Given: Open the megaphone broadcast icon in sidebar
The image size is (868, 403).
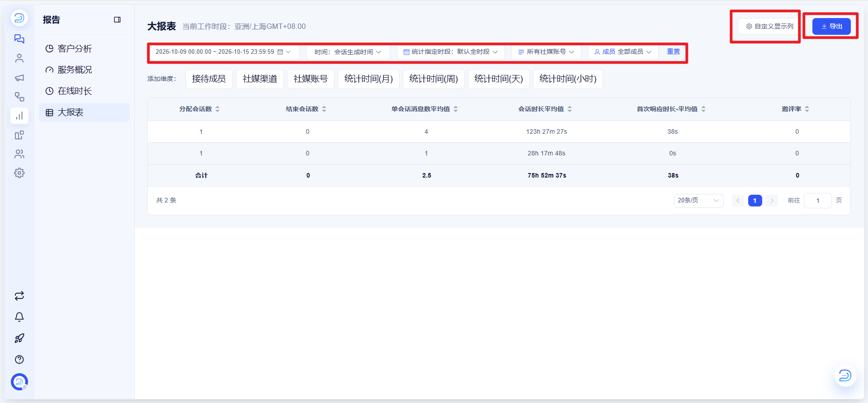Looking at the screenshot, I should 19,78.
